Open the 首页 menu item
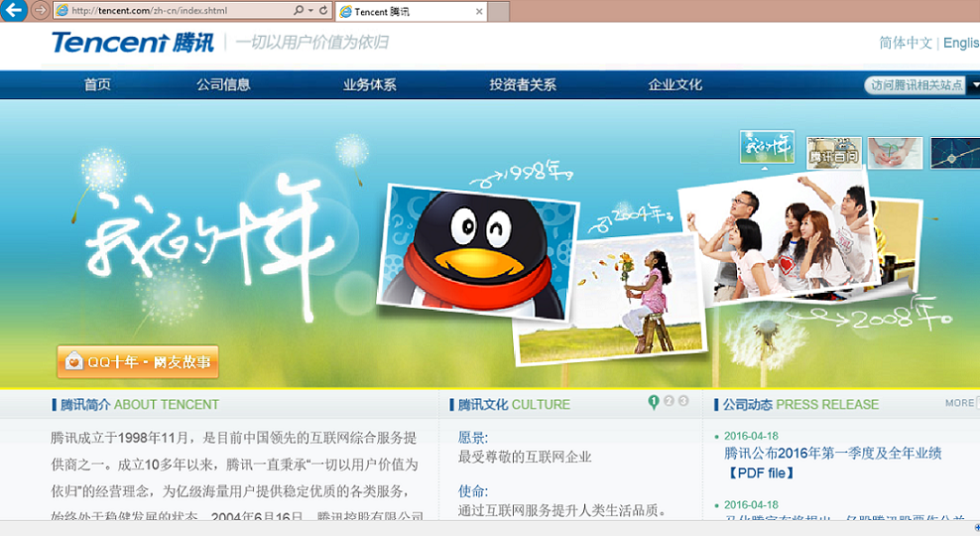The width and height of the screenshot is (980, 536). 97,84
